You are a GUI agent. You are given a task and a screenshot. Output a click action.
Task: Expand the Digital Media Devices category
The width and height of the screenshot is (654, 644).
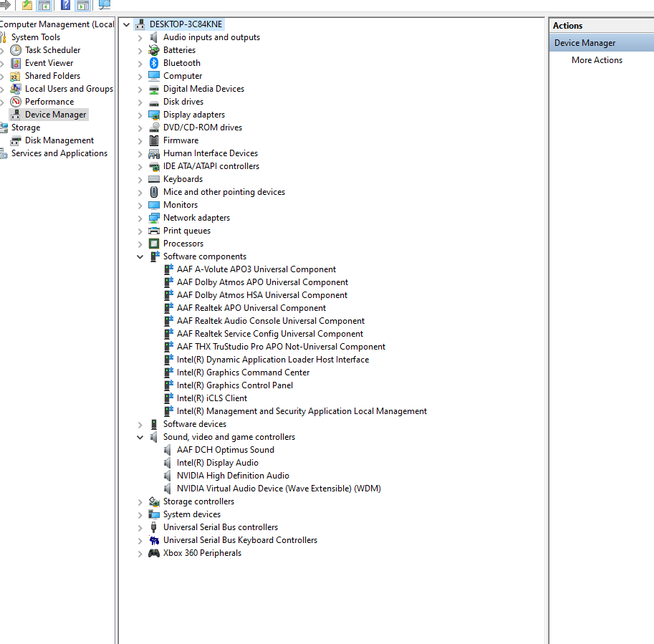click(x=140, y=89)
